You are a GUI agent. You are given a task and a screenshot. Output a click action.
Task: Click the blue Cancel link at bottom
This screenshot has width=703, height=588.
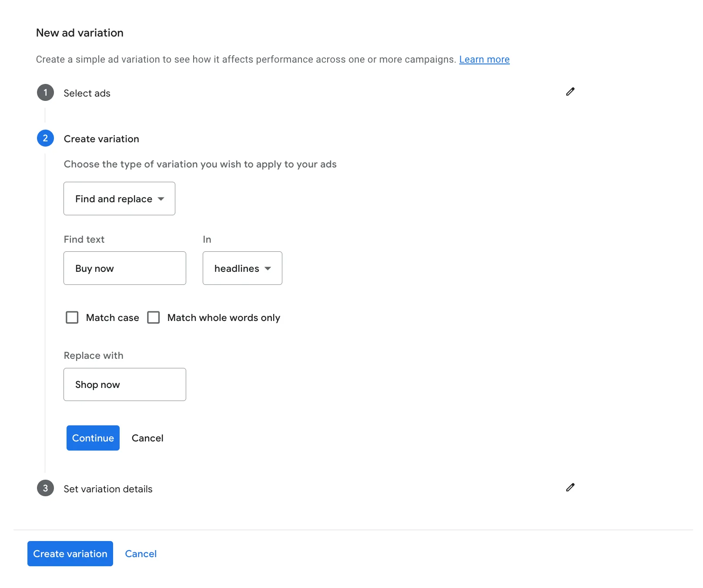pyautogui.click(x=141, y=554)
